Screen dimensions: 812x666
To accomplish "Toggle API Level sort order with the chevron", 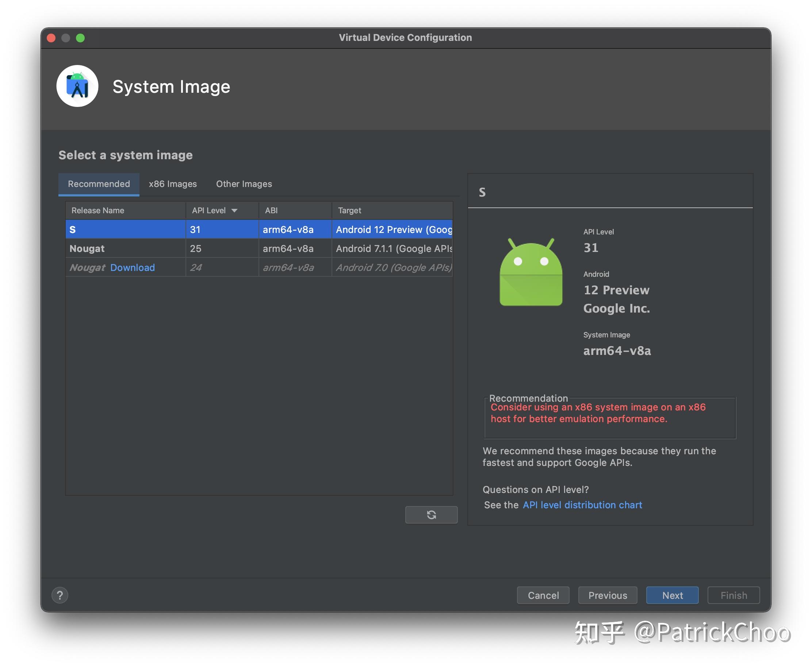I will pyautogui.click(x=235, y=210).
